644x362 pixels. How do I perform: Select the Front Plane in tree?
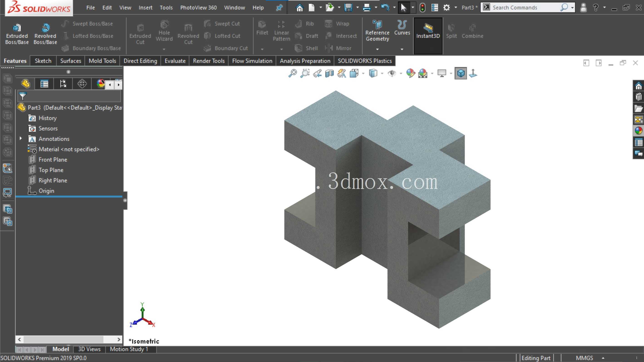click(53, 159)
